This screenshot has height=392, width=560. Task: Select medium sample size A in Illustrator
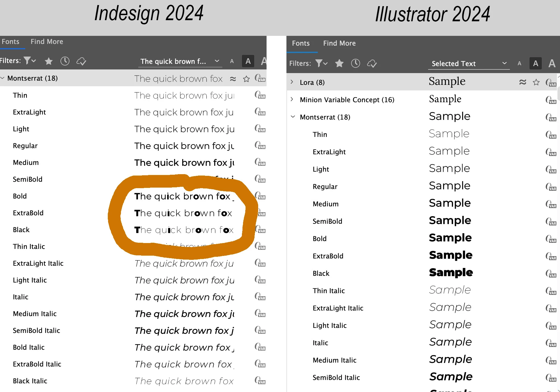[x=535, y=63]
